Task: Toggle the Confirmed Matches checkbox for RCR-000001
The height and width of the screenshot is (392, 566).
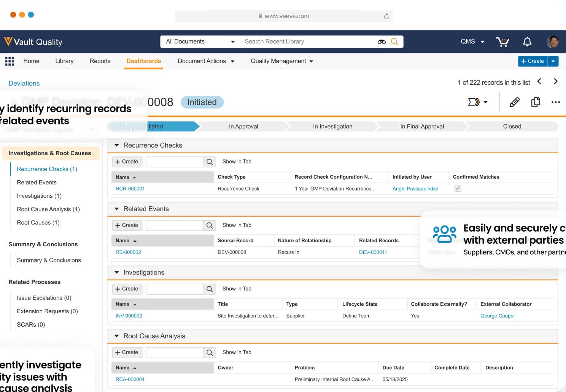Action: [458, 188]
